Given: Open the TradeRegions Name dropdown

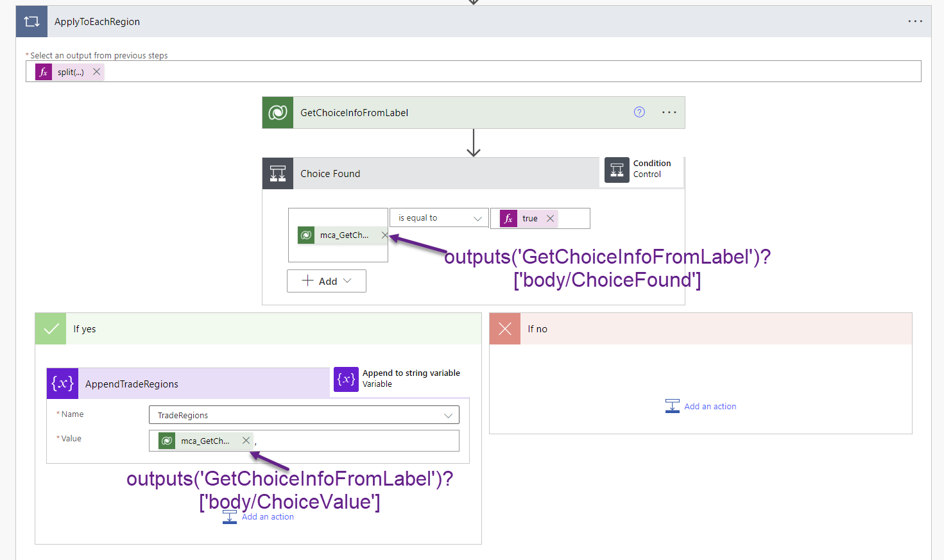Looking at the screenshot, I should 448,414.
